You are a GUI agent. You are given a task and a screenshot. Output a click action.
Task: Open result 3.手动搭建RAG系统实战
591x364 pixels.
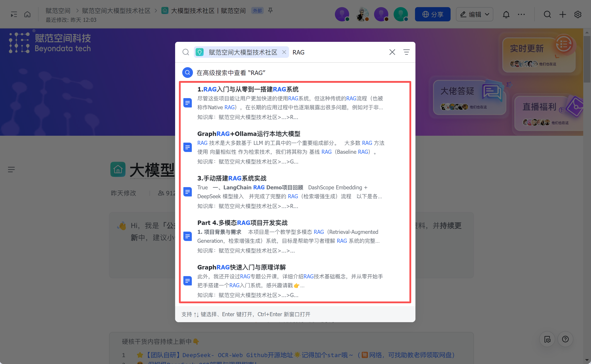[x=295, y=192]
